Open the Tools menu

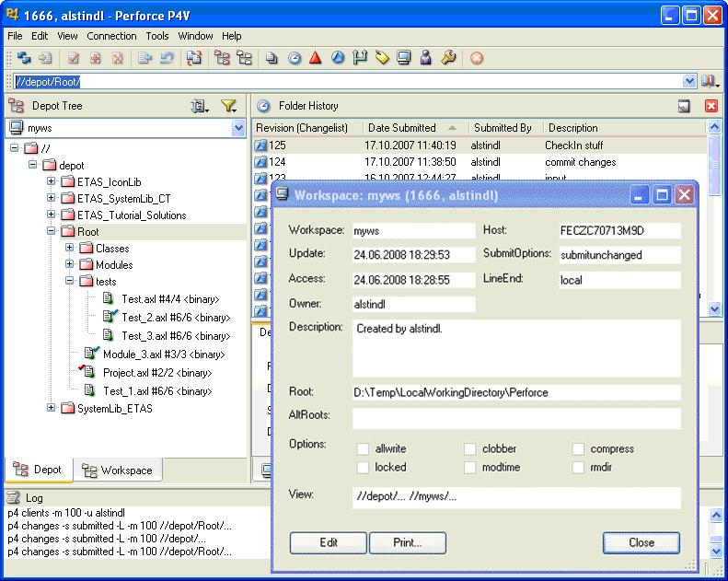click(x=157, y=36)
